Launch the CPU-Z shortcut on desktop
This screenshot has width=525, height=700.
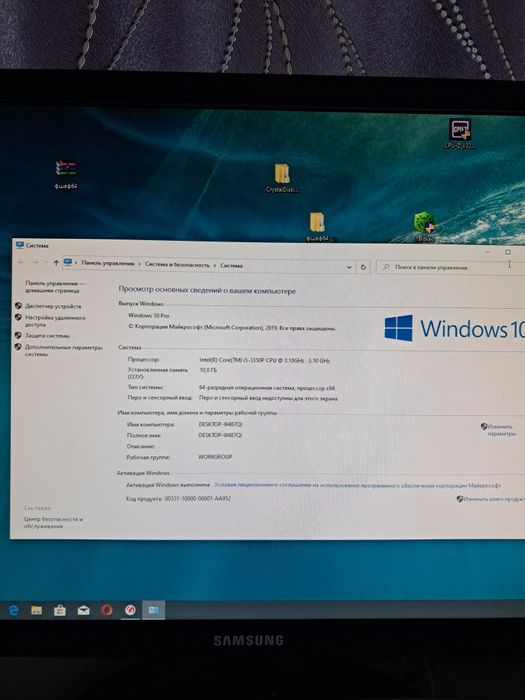pyautogui.click(x=460, y=134)
